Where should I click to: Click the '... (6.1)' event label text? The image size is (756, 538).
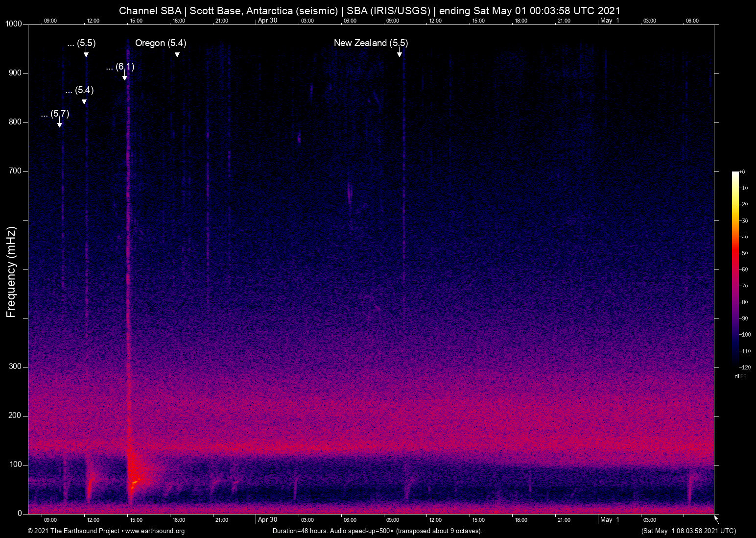120,67
